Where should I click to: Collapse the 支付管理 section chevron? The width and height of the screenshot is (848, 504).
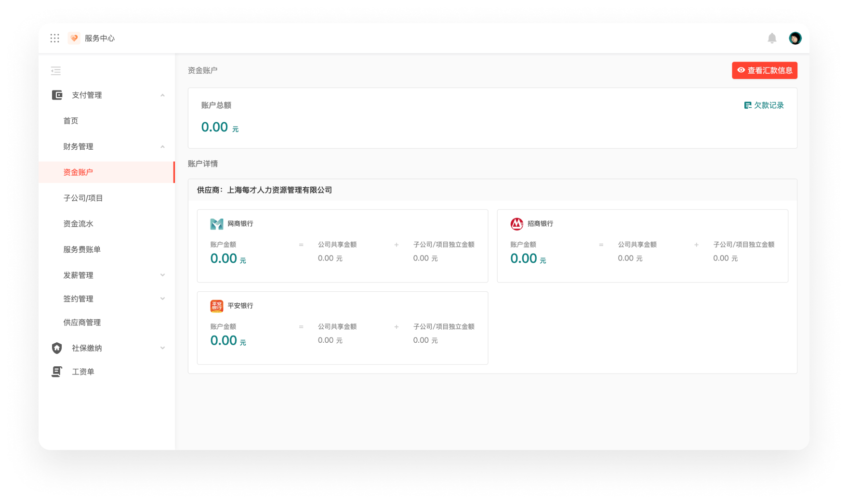(x=162, y=95)
